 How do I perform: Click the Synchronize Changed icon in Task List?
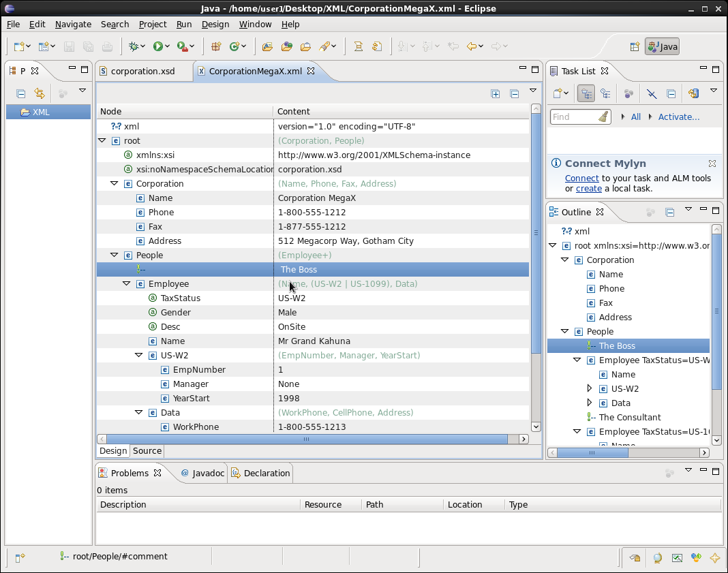[x=693, y=94]
